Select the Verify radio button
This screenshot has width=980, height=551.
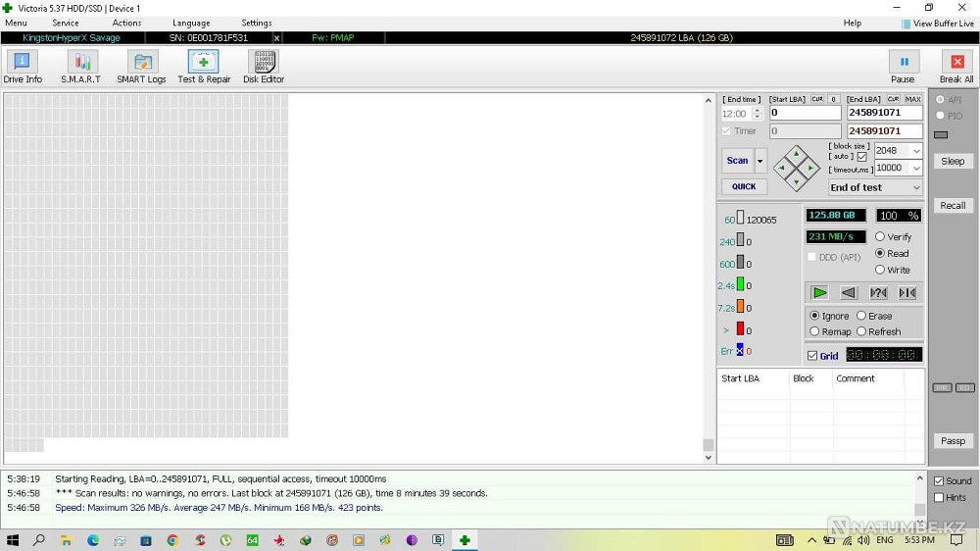click(x=880, y=237)
